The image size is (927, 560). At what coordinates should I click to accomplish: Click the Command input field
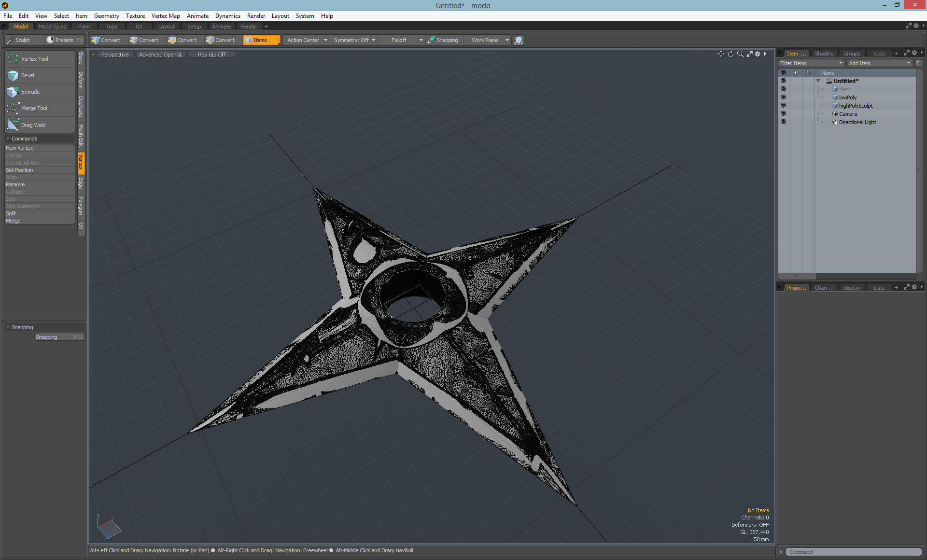point(853,552)
